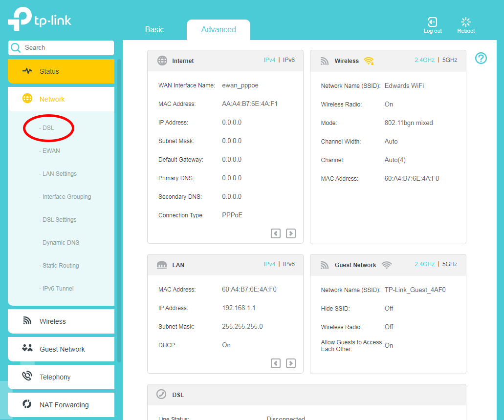
Task: Click the NAT Forwarding arrows icon
Action: tap(27, 404)
